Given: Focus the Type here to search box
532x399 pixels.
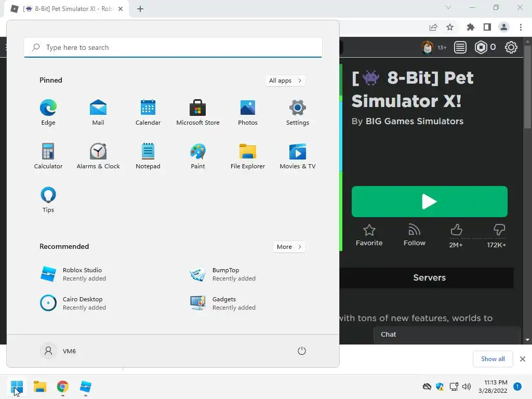Looking at the screenshot, I should click(173, 47).
